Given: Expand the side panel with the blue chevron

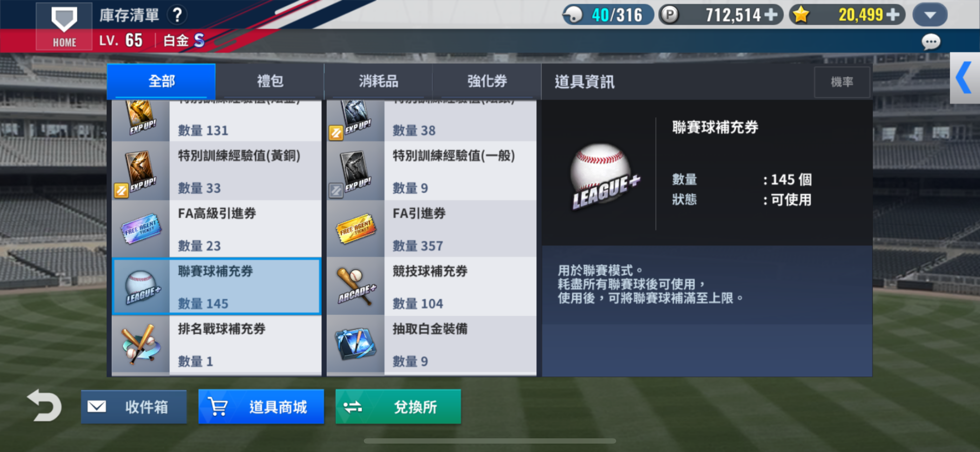Looking at the screenshot, I should [x=964, y=78].
